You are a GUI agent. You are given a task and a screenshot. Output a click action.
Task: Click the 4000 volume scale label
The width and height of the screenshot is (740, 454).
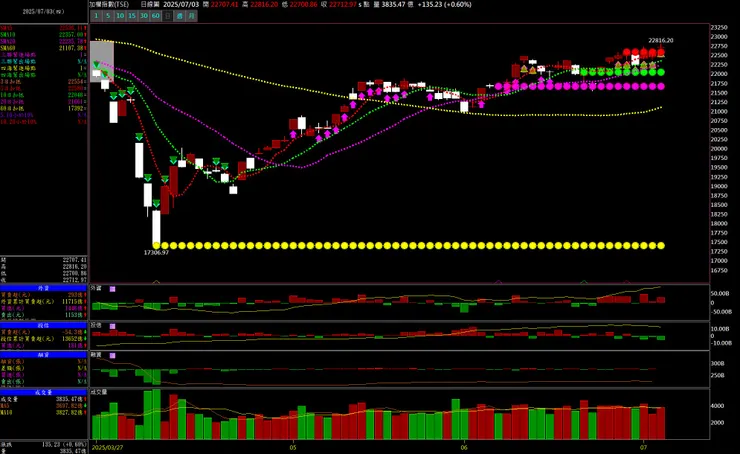pos(717,406)
